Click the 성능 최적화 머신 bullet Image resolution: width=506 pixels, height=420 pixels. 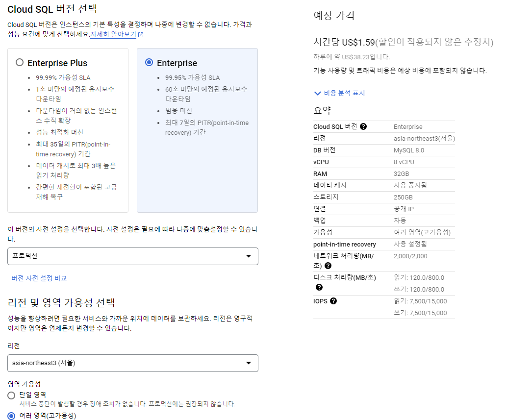pyautogui.click(x=59, y=132)
